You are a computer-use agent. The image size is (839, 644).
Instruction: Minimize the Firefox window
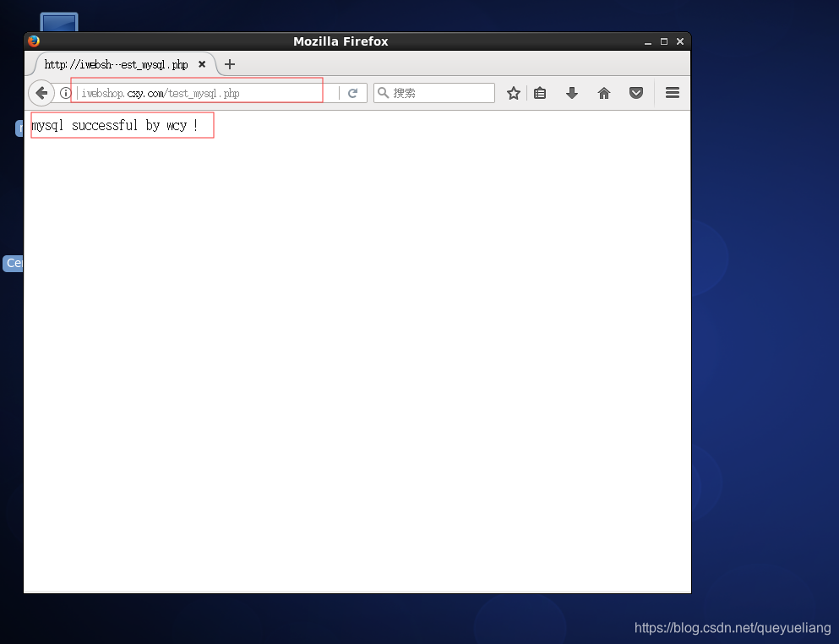(648, 41)
